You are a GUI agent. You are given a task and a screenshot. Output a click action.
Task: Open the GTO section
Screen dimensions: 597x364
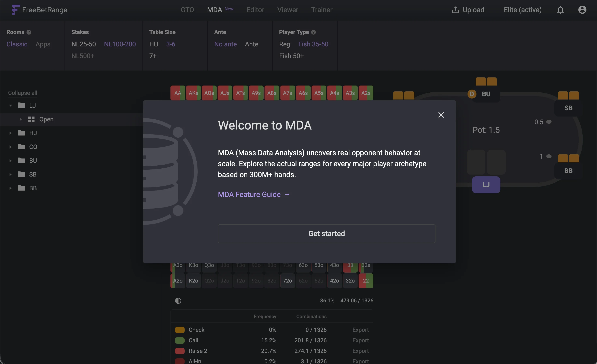(x=187, y=10)
